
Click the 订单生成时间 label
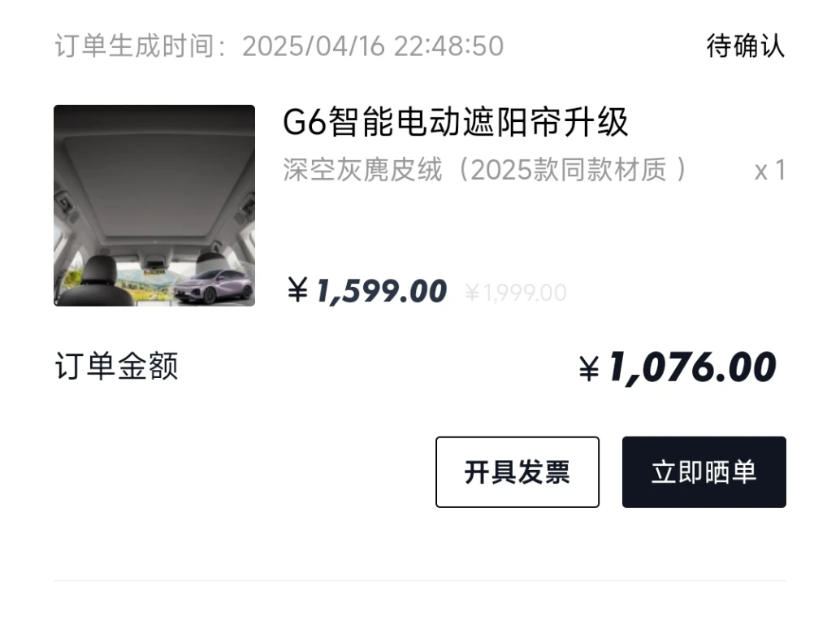tap(134, 46)
